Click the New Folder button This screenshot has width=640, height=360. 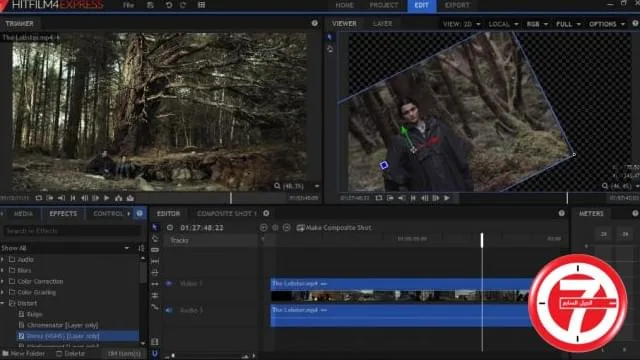[24, 353]
